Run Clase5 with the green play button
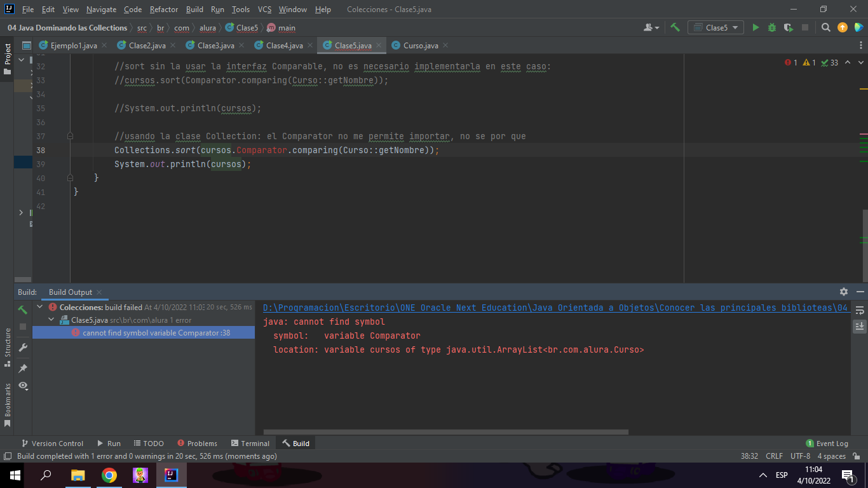Screen dimensions: 868x488 click(756, 27)
